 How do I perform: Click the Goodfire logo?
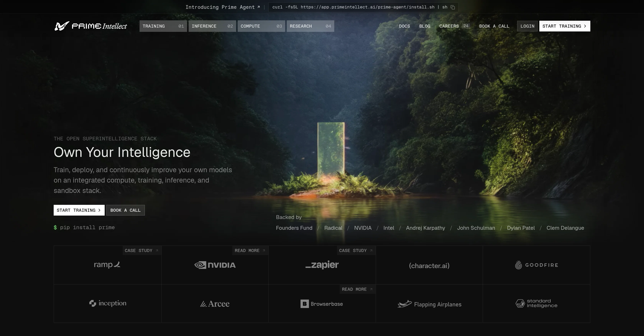tap(536, 265)
